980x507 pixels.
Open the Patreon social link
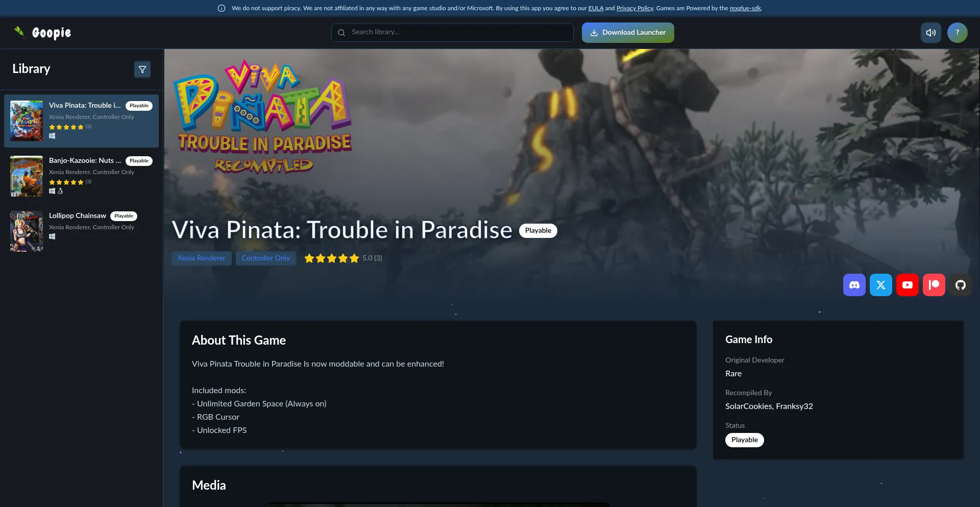(x=934, y=285)
